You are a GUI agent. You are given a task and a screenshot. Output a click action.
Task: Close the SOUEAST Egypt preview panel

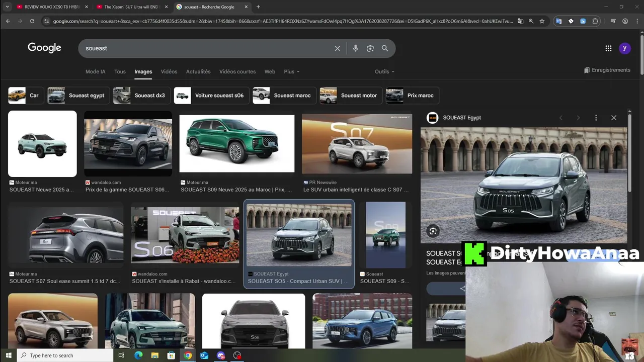(x=614, y=118)
